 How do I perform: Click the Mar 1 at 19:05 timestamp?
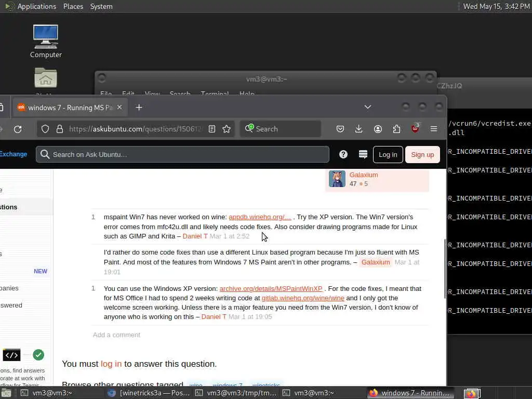pos(250,316)
